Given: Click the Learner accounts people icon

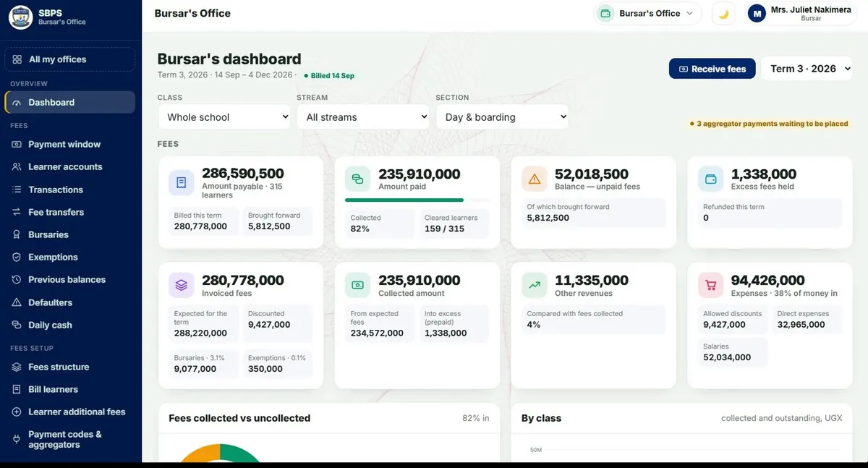Looking at the screenshot, I should (17, 167).
